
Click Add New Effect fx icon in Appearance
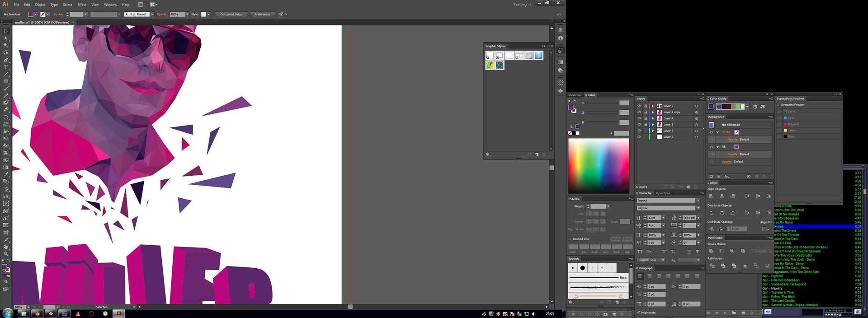(726, 177)
